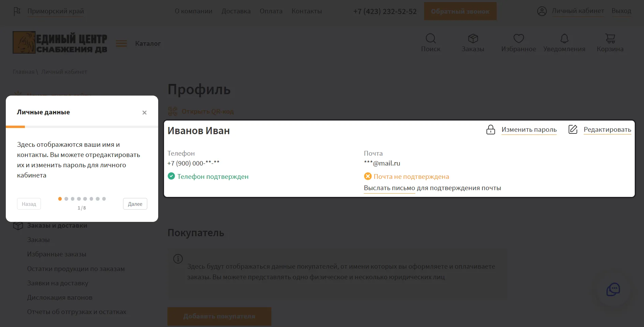Image resolution: width=644 pixels, height=327 pixels.
Task: Open the Корзина cart icon
Action: (610, 39)
